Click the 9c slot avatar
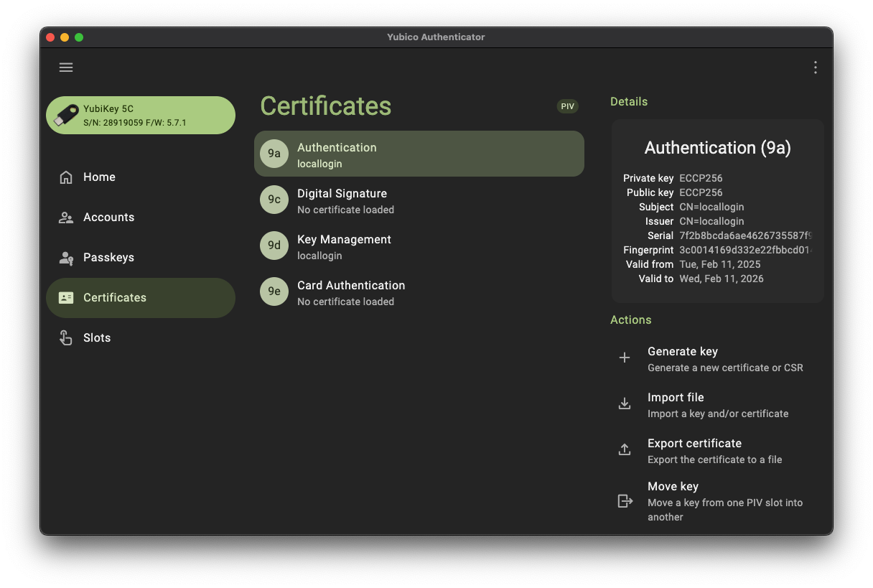 [x=274, y=200]
